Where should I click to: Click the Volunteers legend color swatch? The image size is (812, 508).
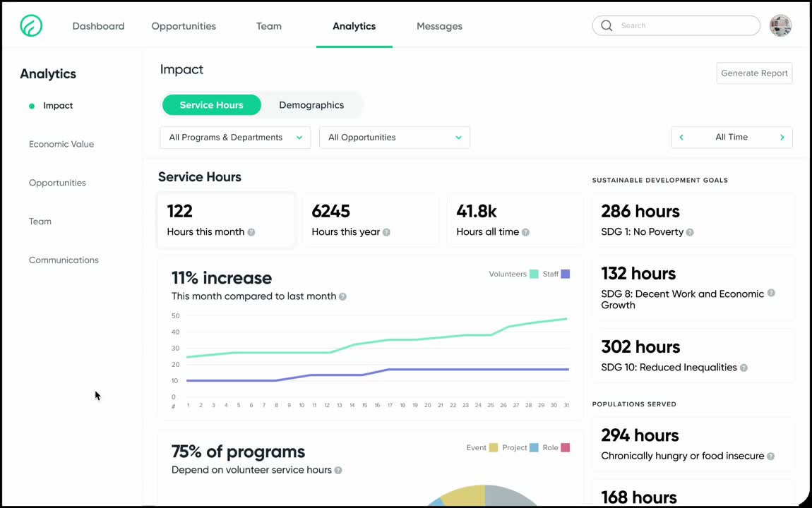(534, 274)
